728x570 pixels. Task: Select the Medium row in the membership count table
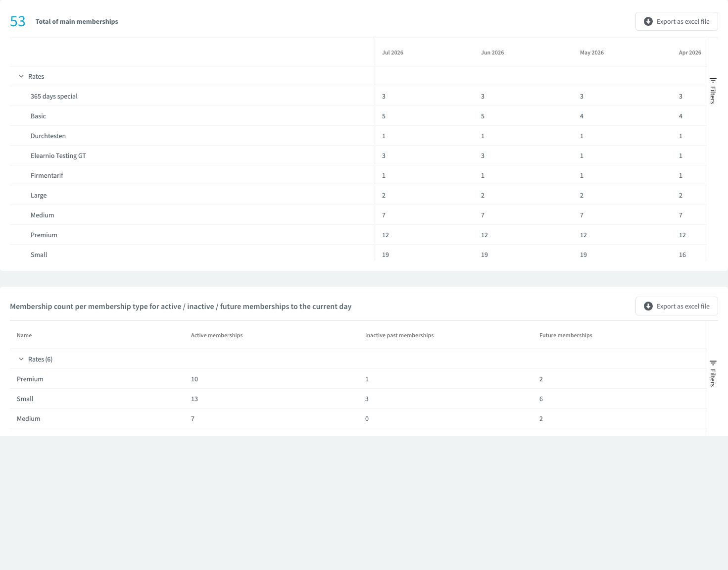coord(358,418)
